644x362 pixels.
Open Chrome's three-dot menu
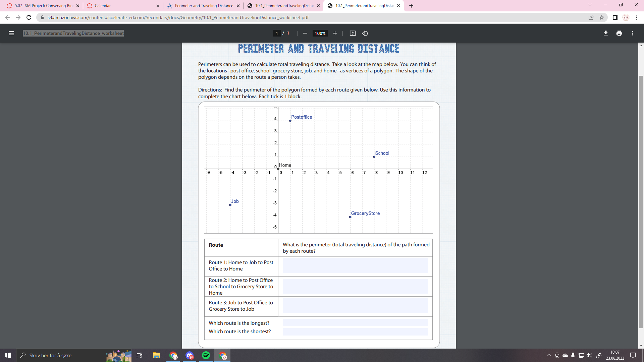pos(637,17)
